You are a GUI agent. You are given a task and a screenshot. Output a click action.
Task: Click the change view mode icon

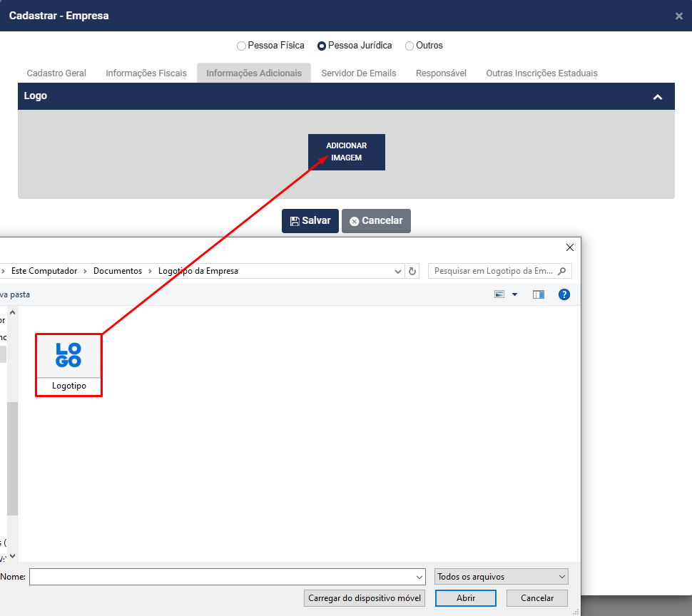coord(499,294)
